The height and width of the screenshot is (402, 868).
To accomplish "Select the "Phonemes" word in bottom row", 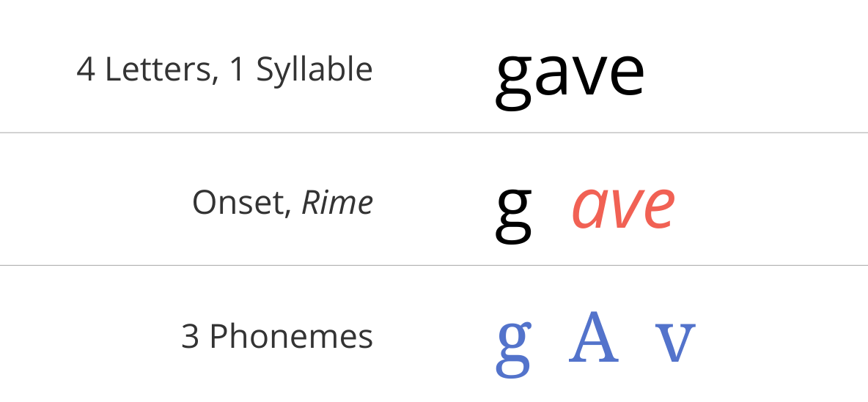I will click(291, 336).
